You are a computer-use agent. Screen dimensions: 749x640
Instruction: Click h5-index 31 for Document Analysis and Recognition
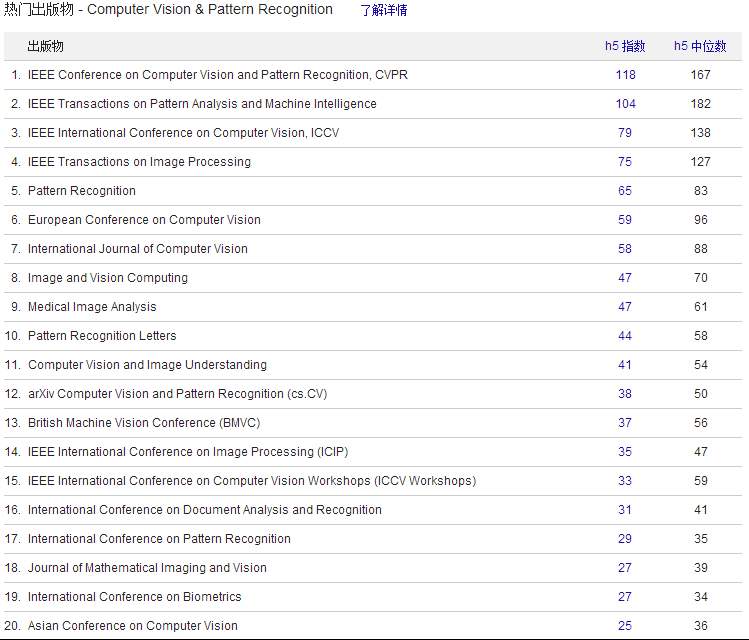pyautogui.click(x=625, y=510)
